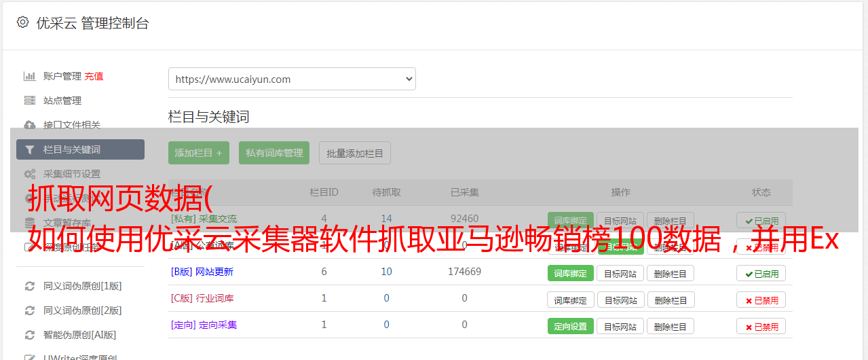Click the green 定向设置 button

pyautogui.click(x=571, y=326)
